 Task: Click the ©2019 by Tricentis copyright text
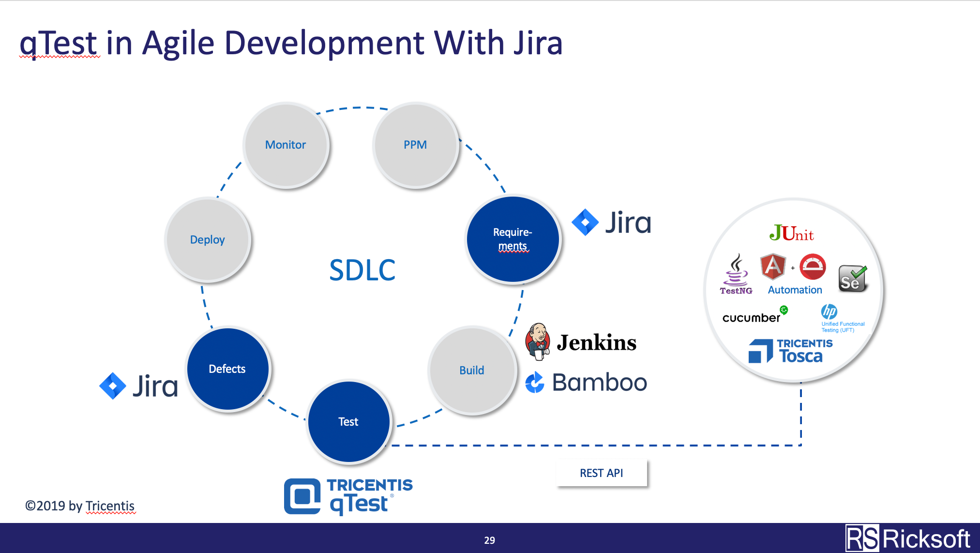[x=80, y=506]
